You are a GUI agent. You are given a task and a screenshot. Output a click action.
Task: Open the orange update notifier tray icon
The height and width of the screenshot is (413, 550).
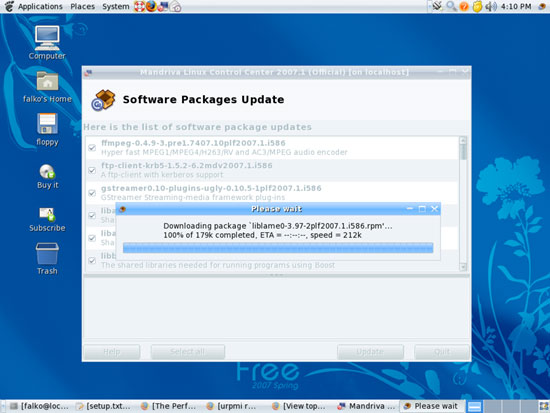(464, 7)
